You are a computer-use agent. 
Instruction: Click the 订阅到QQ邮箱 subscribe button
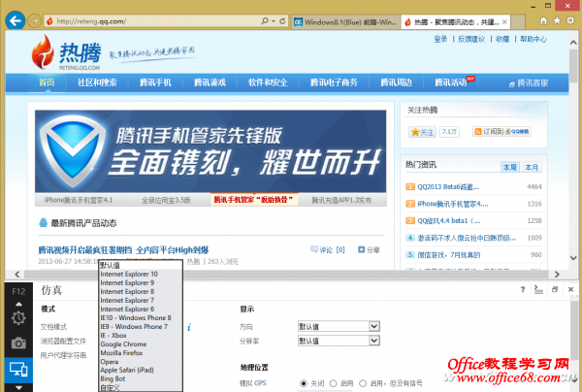click(x=501, y=131)
